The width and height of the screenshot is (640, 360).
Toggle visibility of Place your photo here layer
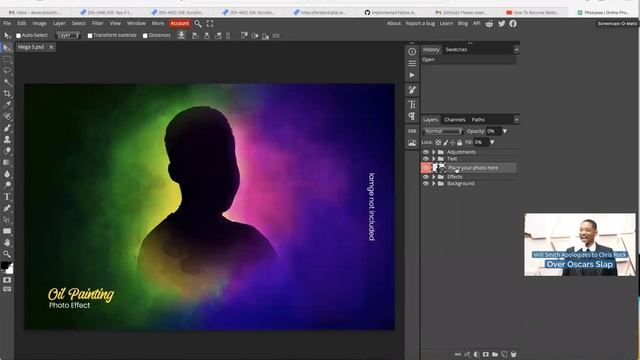coord(426,168)
